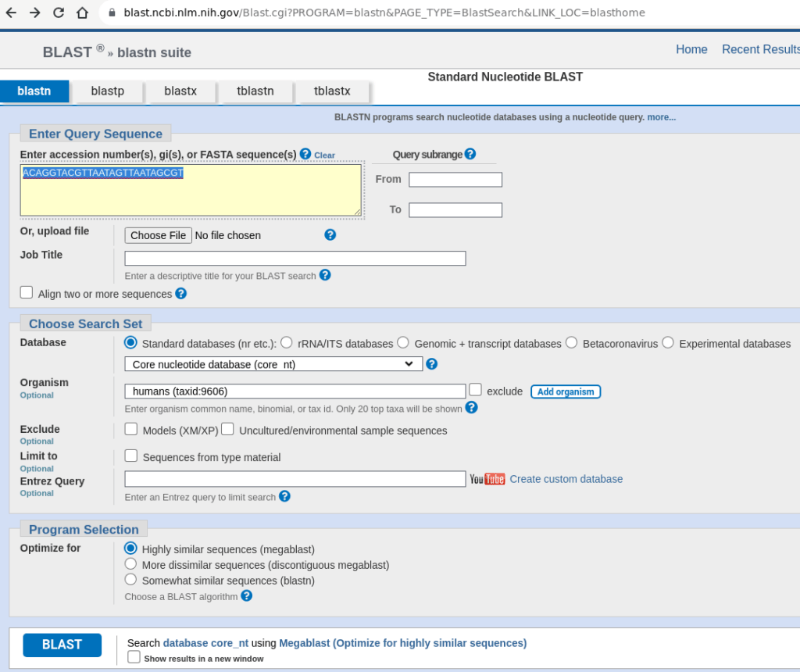Limit to Sequences from type material
The width and height of the screenshot is (800, 672).
pos(131,456)
